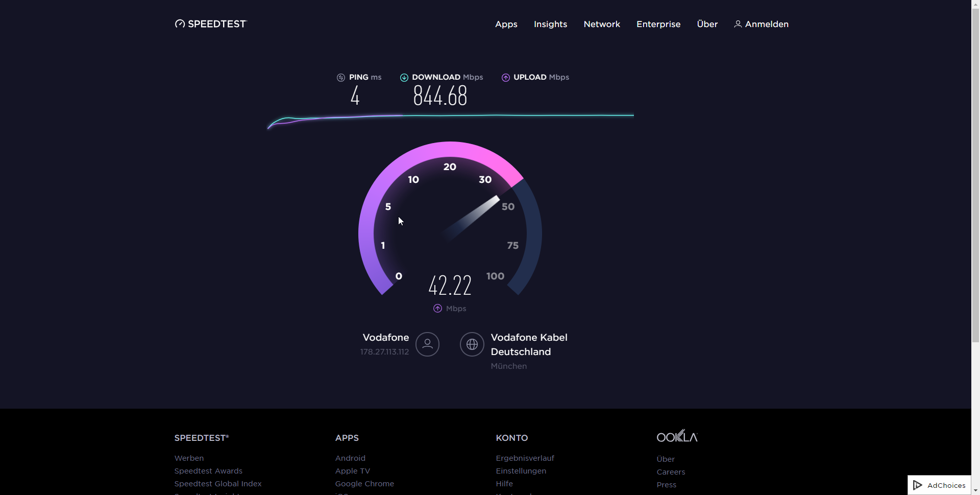The height and width of the screenshot is (495, 980).
Task: Click the Anmelden person icon
Action: pos(738,24)
